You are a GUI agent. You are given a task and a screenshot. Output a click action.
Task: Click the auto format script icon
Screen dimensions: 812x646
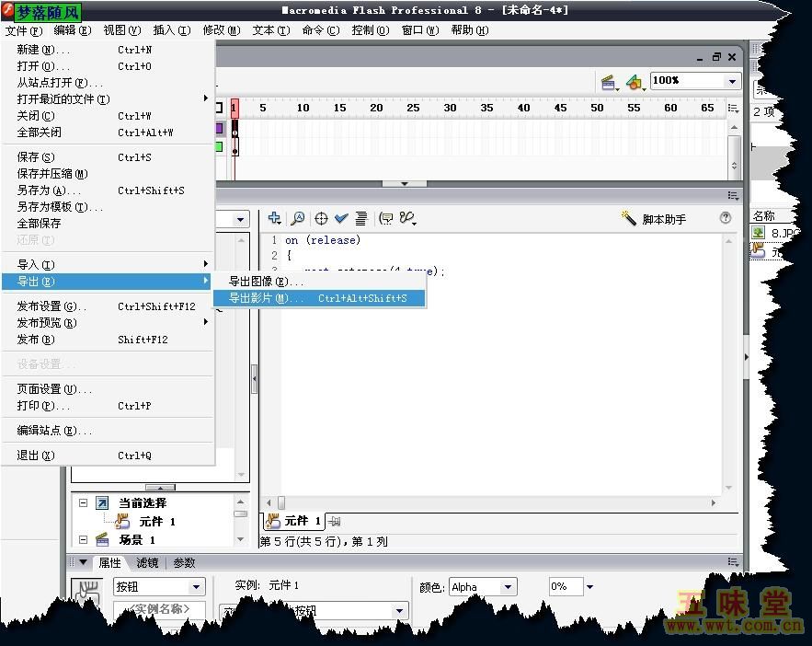click(361, 219)
